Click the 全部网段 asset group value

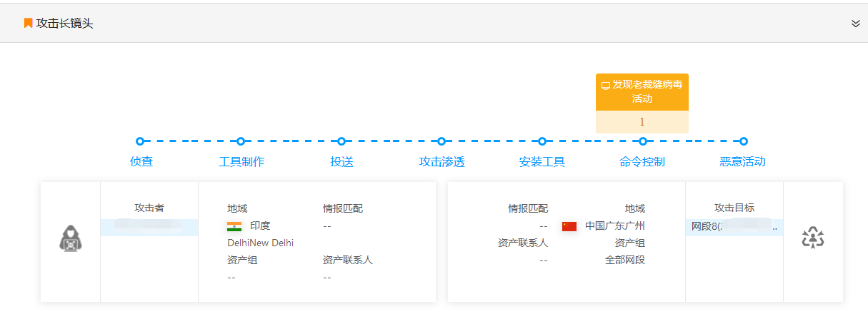click(624, 260)
